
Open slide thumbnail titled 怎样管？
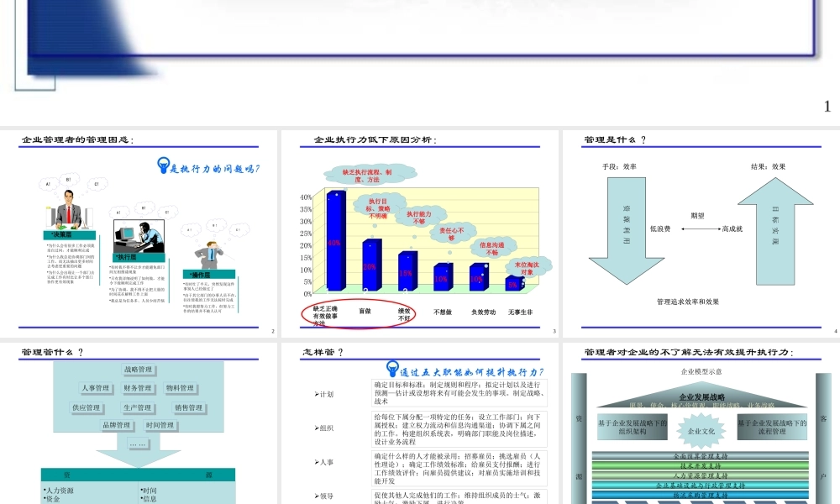419,423
